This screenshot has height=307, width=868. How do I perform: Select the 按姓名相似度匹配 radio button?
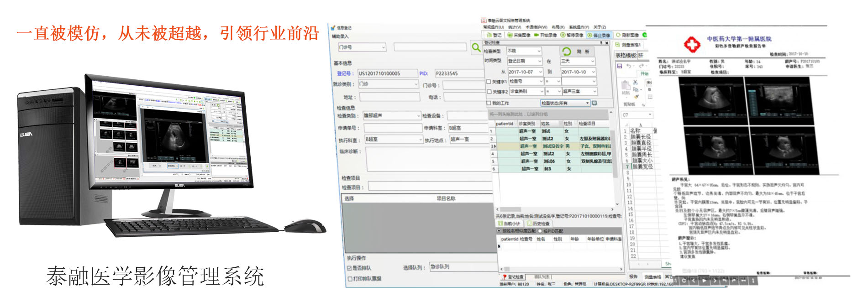(499, 231)
